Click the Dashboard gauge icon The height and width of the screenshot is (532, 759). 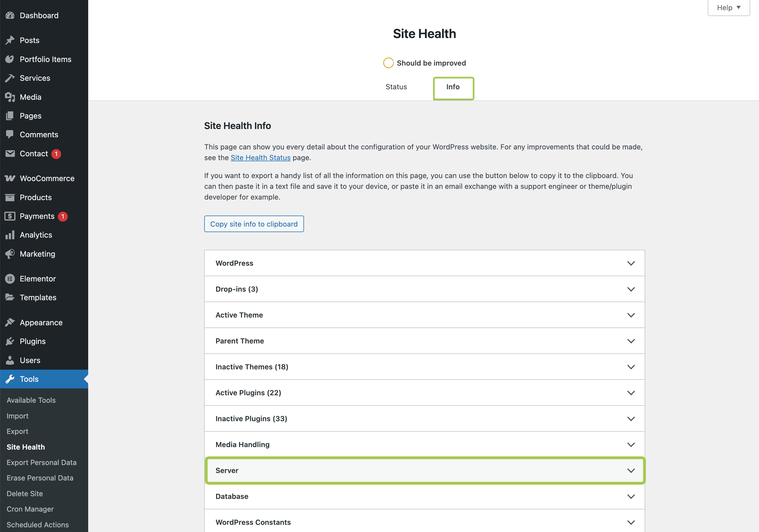pos(10,15)
